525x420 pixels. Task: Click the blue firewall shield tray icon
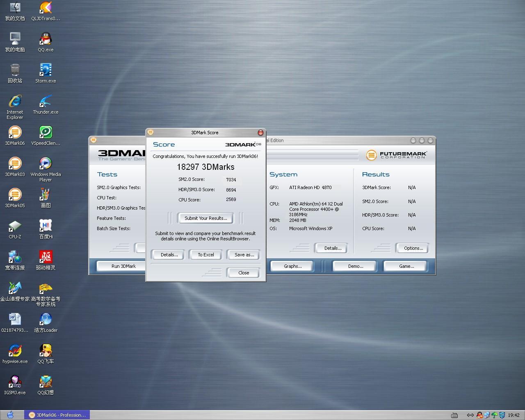click(x=502, y=415)
